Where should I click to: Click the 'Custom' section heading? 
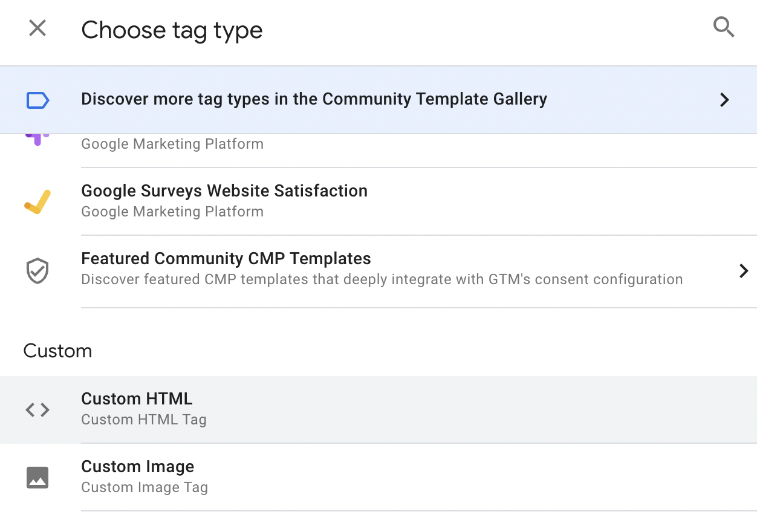pos(57,351)
